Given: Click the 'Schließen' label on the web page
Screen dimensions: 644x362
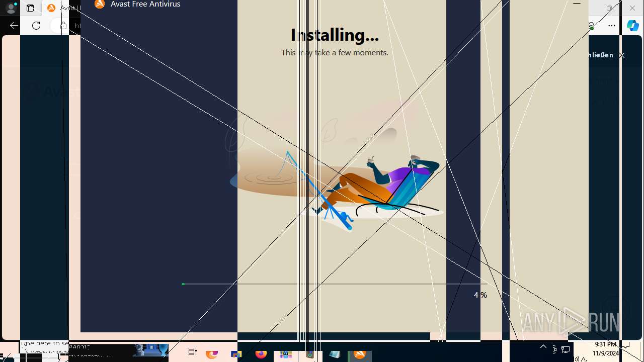Looking at the screenshot, I should point(601,55).
